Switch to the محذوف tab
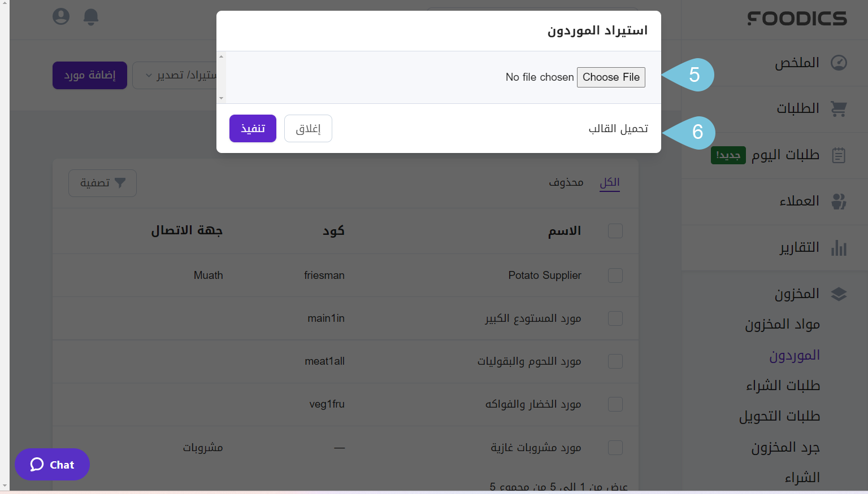Image resolution: width=868 pixels, height=494 pixels. pos(566,182)
